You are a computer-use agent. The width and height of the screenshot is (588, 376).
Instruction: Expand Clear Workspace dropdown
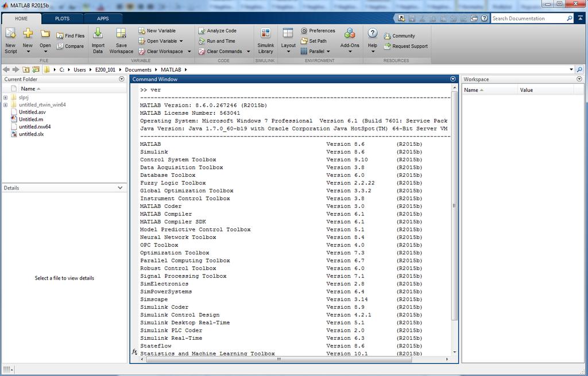click(189, 51)
